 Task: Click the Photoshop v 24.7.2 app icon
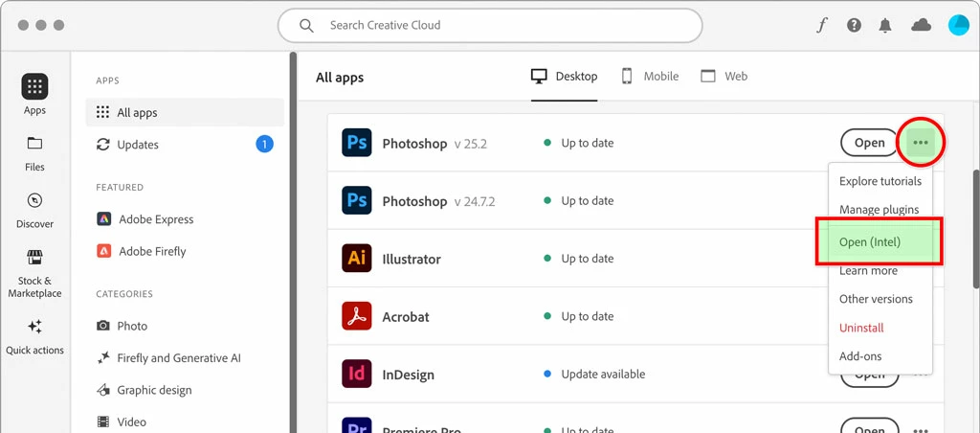[357, 200]
